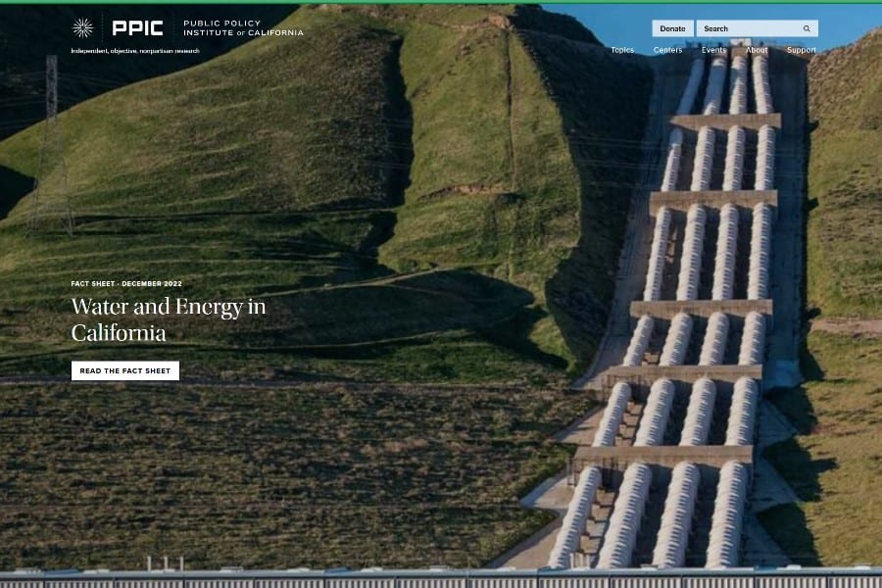Click the Public Policy Institute of California name

pyautogui.click(x=243, y=27)
